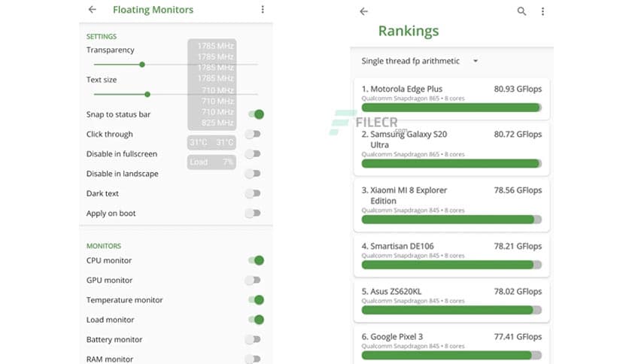Image resolution: width=629 pixels, height=364 pixels.
Task: Open search in Rankings
Action: pyautogui.click(x=522, y=11)
